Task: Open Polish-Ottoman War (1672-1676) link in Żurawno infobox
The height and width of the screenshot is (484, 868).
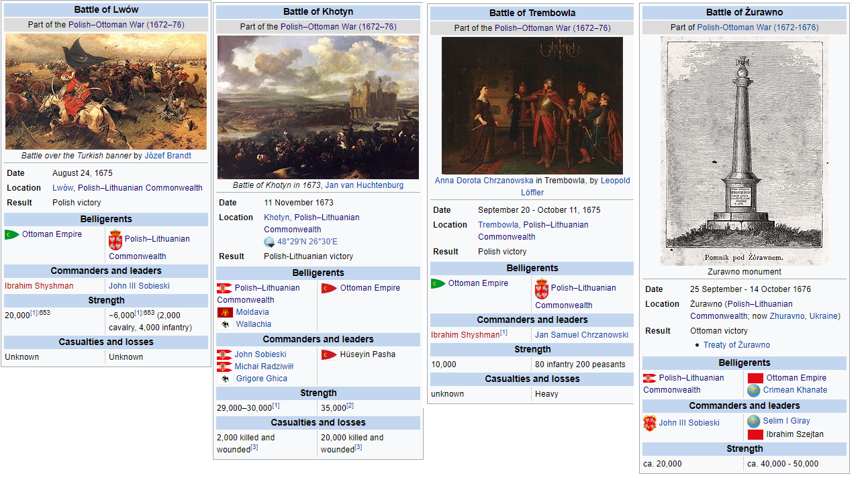Action: (x=758, y=28)
